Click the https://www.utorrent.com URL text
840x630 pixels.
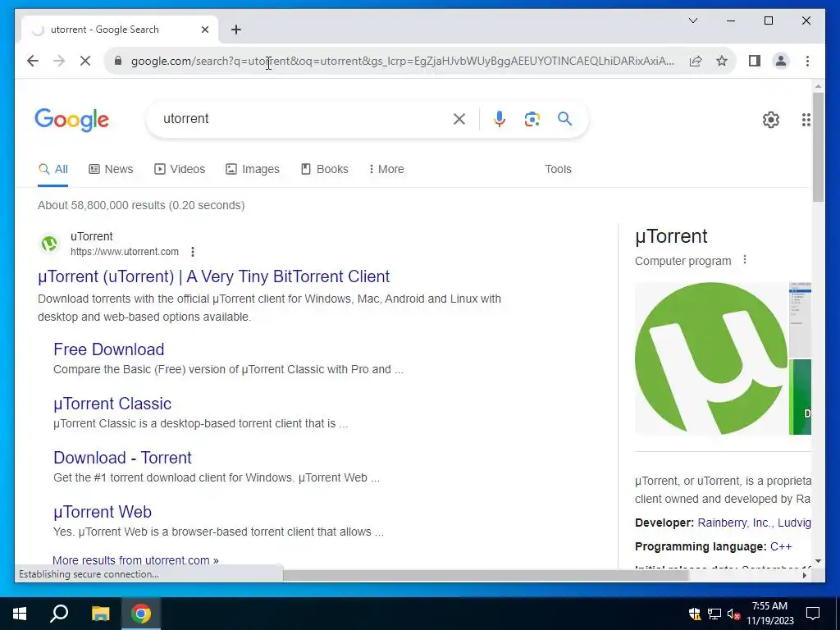(x=125, y=252)
